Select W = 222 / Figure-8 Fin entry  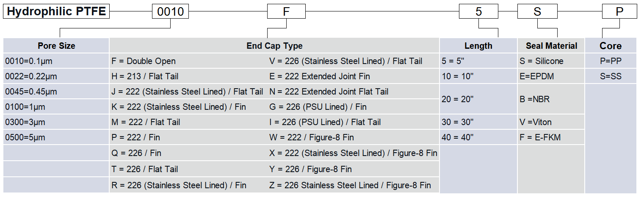tap(311, 137)
